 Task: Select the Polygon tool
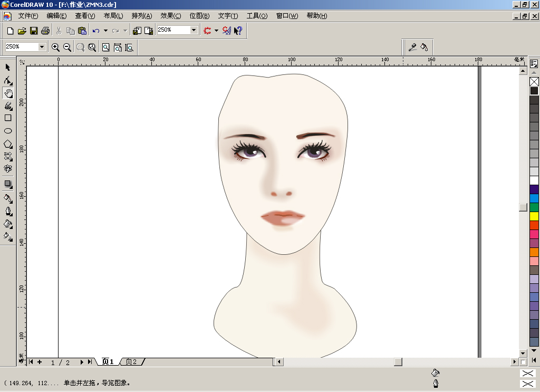(8, 144)
